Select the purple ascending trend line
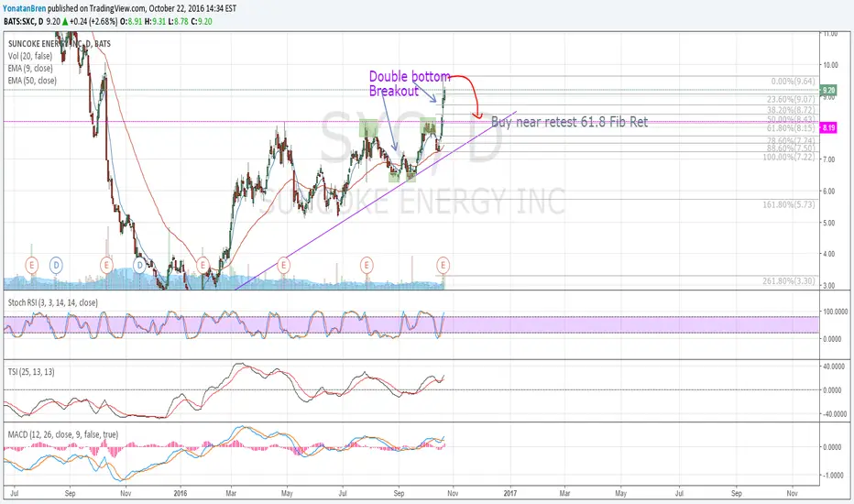This screenshot has width=854, height=504. point(376,199)
